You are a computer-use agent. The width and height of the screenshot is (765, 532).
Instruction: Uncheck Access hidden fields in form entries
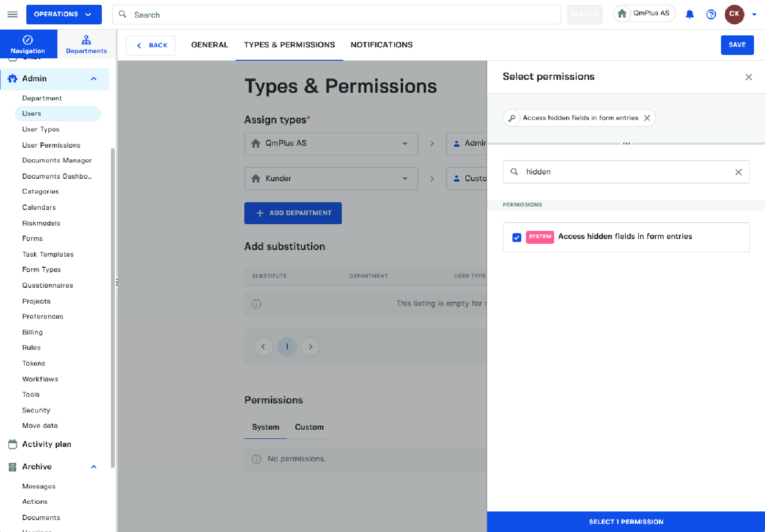click(516, 238)
